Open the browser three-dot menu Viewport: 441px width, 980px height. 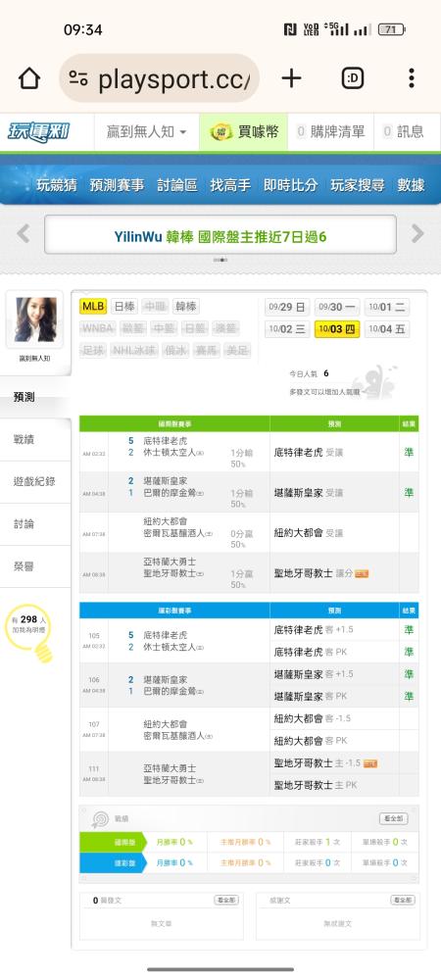[x=411, y=78]
